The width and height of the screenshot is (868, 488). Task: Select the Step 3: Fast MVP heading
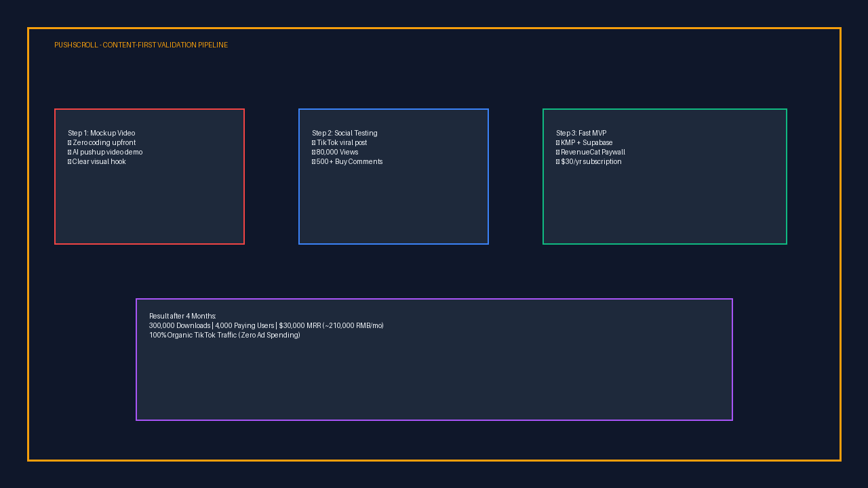click(x=581, y=133)
